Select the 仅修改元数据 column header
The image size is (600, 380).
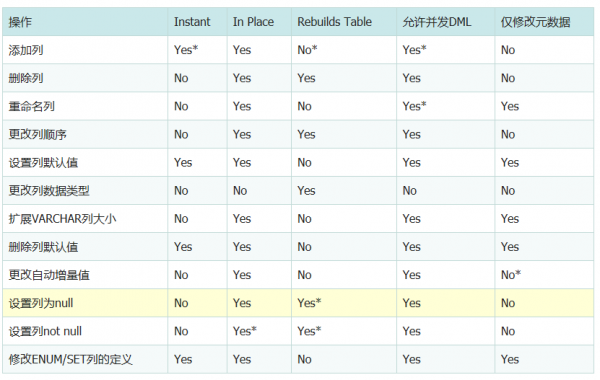tap(535, 22)
